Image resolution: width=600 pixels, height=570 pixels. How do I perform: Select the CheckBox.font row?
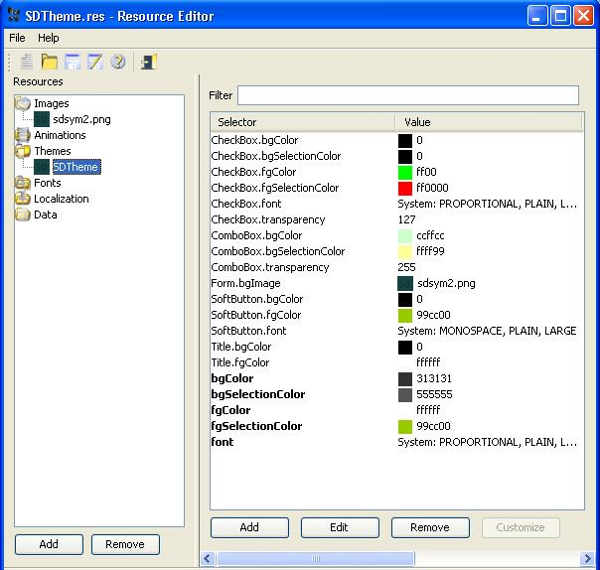click(397, 204)
